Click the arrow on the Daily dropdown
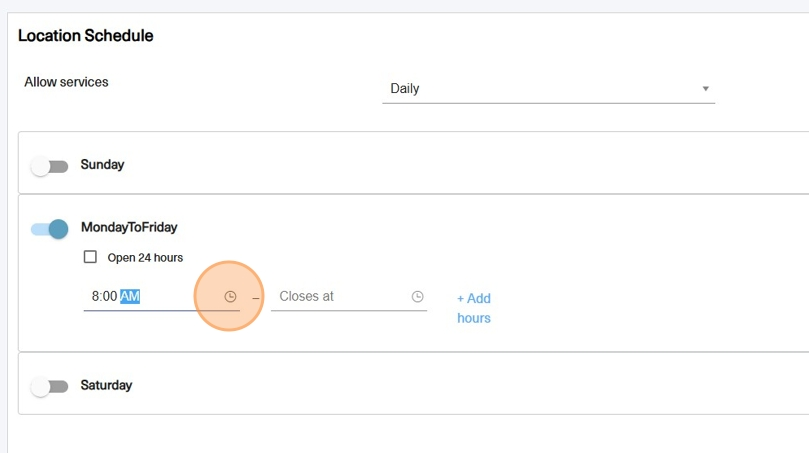The width and height of the screenshot is (809, 453). [x=705, y=89]
